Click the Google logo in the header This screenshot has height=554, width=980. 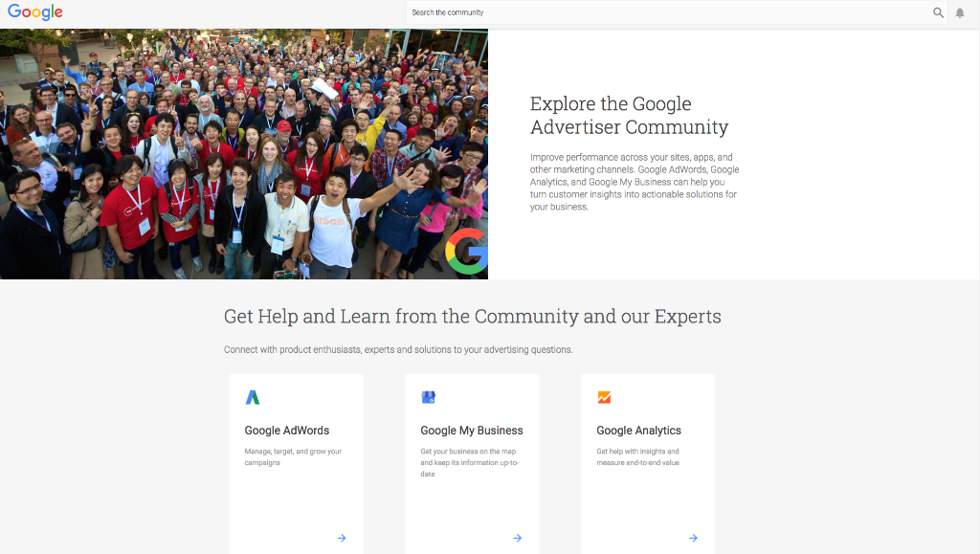(x=35, y=11)
